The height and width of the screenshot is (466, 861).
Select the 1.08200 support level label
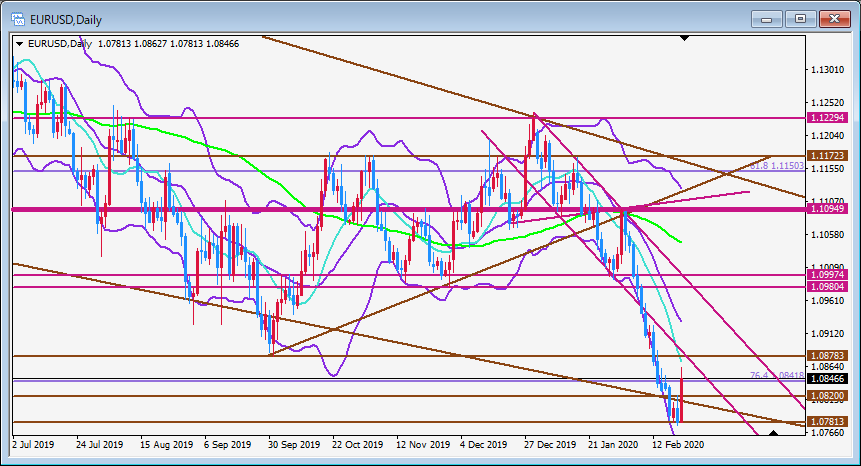pos(827,396)
